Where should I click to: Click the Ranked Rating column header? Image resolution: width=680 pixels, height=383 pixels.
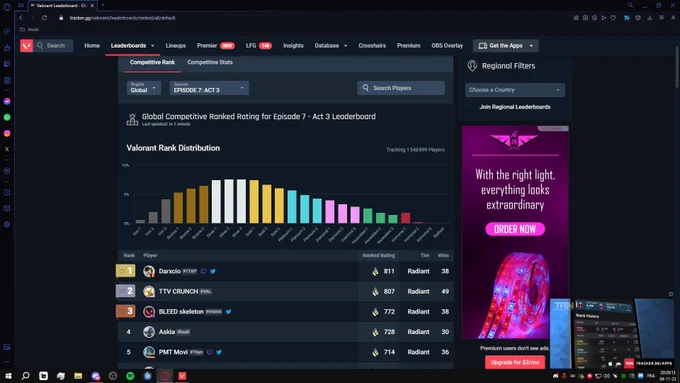[x=379, y=255]
